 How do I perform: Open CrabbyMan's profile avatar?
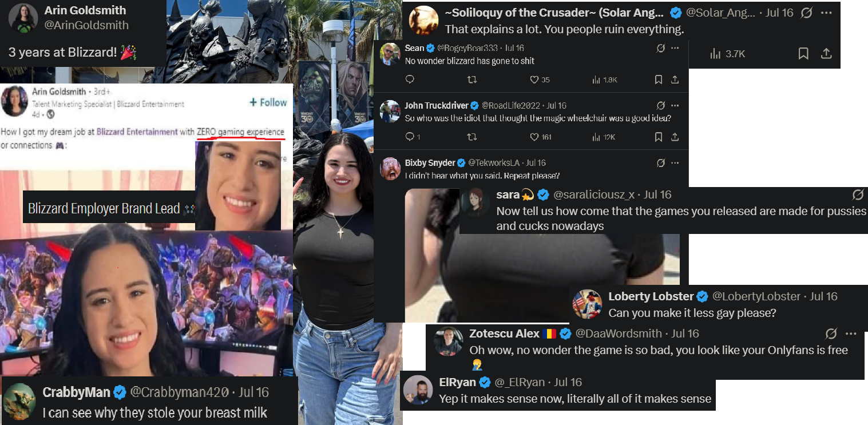[20, 401]
